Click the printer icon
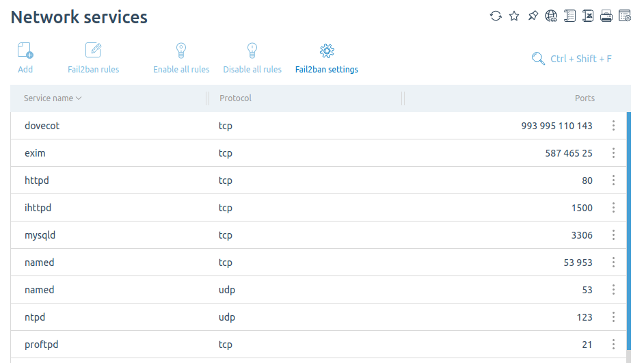The width and height of the screenshot is (644, 363). 606,16
